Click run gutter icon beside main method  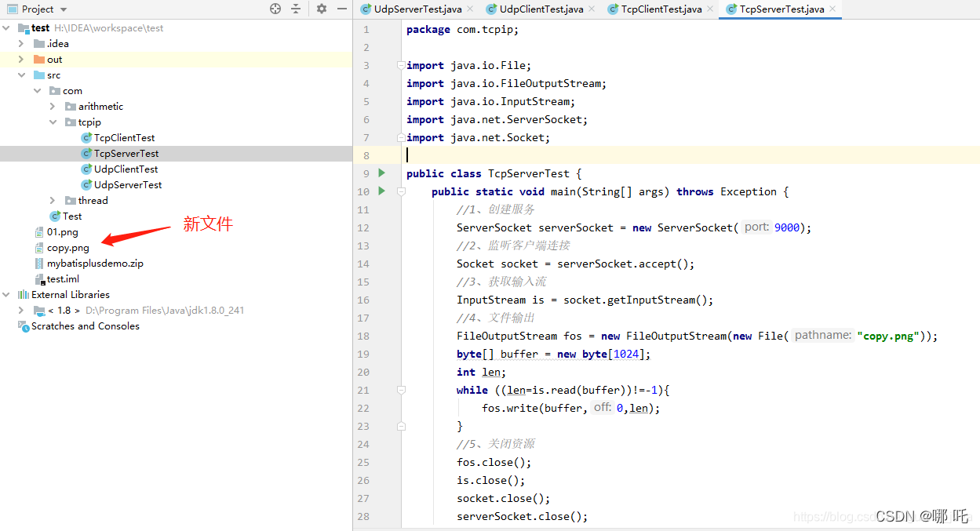tap(381, 191)
